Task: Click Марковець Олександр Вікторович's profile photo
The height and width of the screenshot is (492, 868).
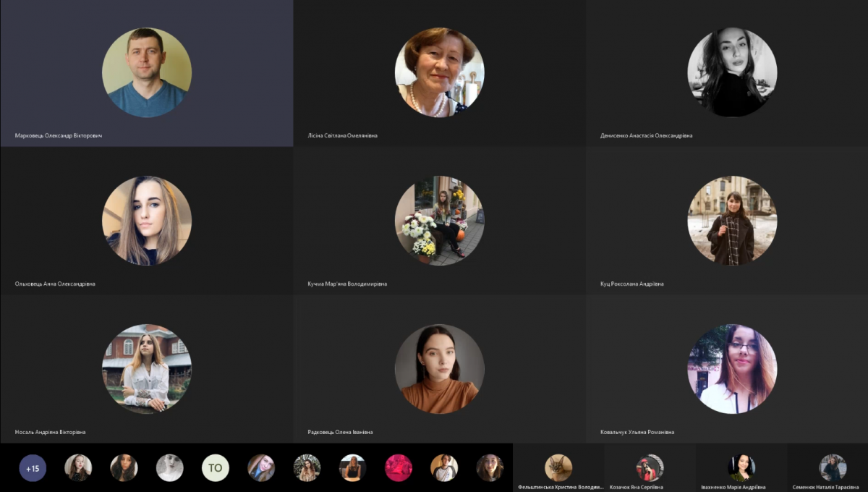Action: tap(147, 72)
